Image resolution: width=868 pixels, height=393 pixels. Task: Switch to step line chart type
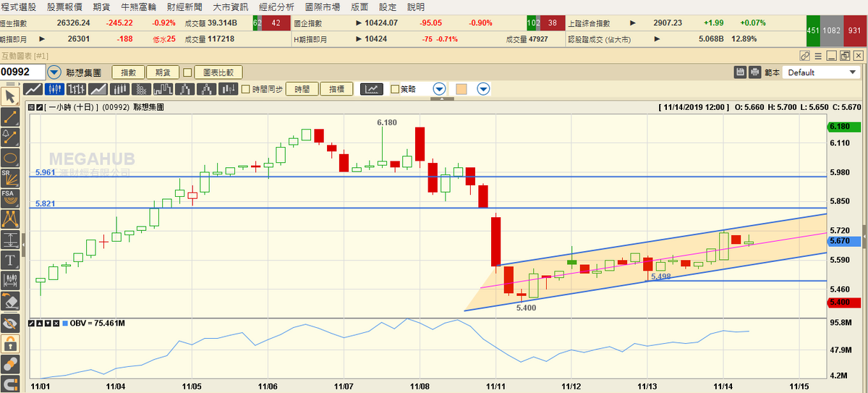click(163, 89)
